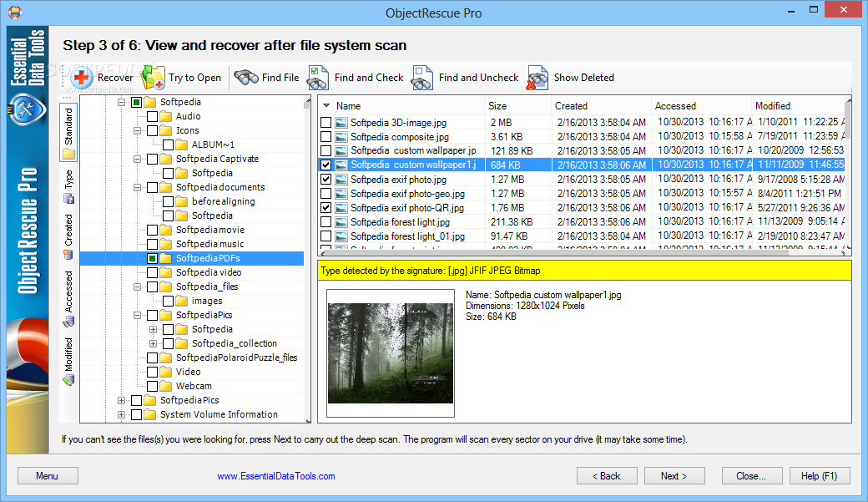The image size is (868, 502).
Task: Switch to the Accessed view tab
Action: pos(68,299)
